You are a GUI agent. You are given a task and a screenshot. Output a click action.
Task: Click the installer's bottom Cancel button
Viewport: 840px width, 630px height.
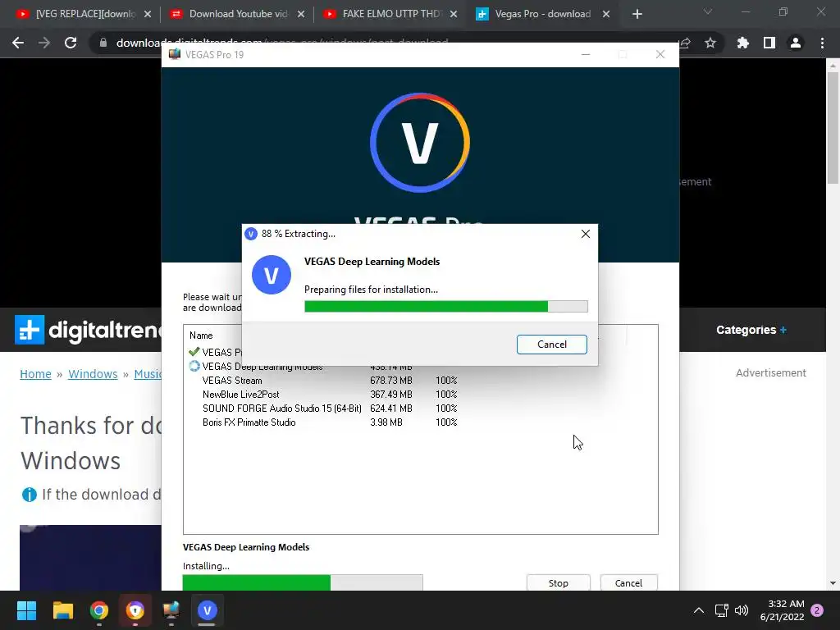[628, 583]
